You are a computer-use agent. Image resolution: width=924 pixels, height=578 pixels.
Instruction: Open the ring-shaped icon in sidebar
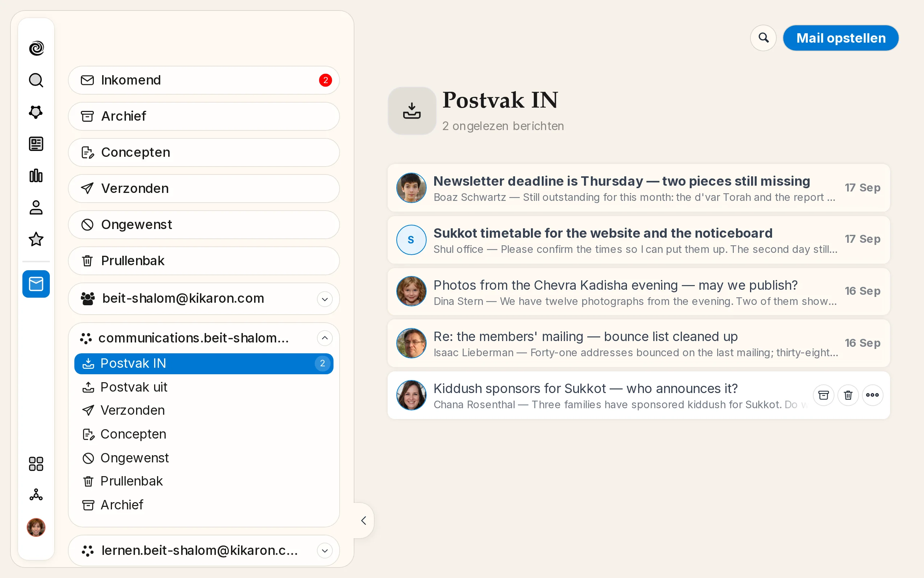[36, 112]
